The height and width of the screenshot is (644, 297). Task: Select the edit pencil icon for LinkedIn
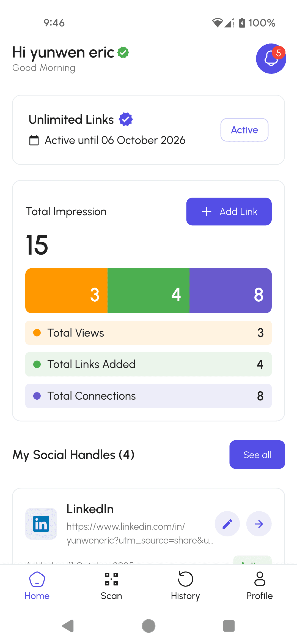(x=227, y=524)
